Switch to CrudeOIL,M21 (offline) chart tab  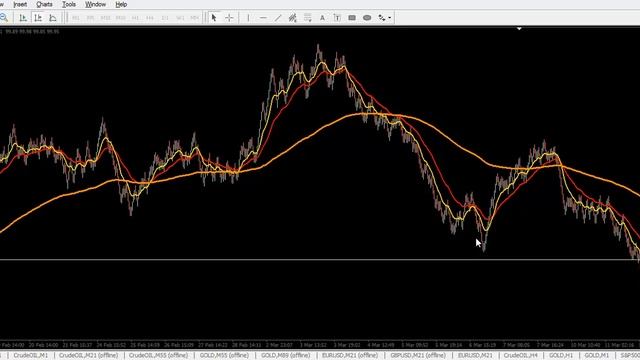click(88, 356)
